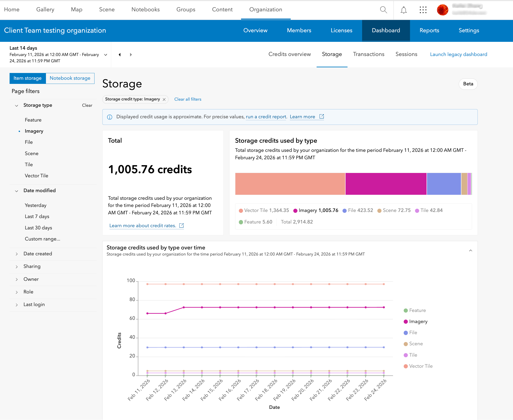
Task: Open the Last 14 days date range dropdown
Action: pyautogui.click(x=105, y=55)
